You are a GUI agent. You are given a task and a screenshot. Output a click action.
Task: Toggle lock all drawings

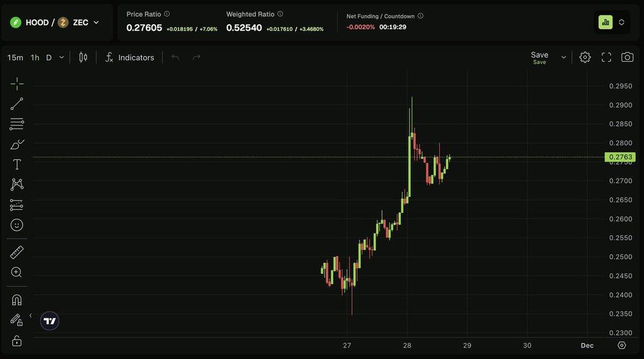17,340
